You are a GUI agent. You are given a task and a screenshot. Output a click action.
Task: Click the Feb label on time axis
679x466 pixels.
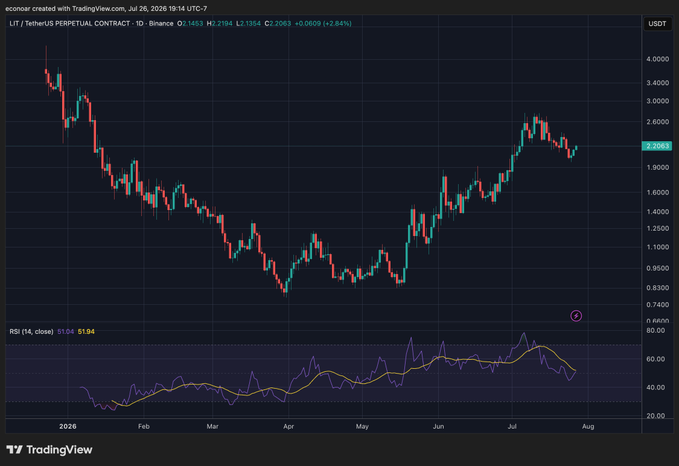click(x=144, y=427)
